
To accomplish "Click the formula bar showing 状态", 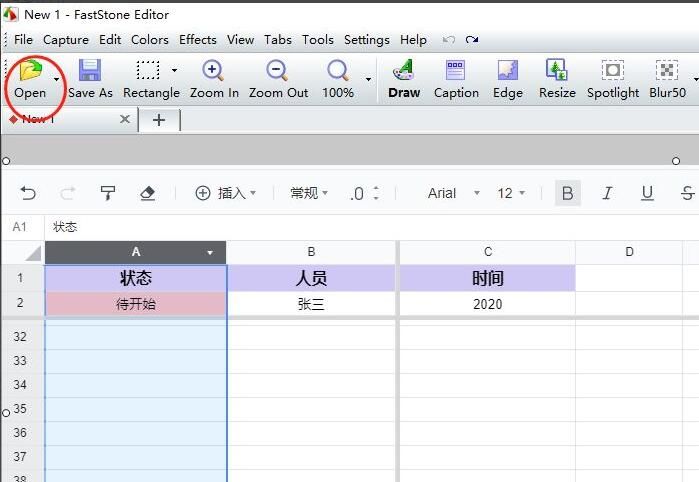I will coord(371,227).
